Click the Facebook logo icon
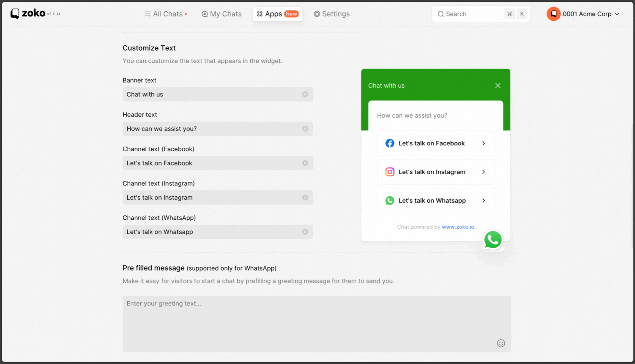This screenshot has width=635, height=364. pyautogui.click(x=389, y=143)
